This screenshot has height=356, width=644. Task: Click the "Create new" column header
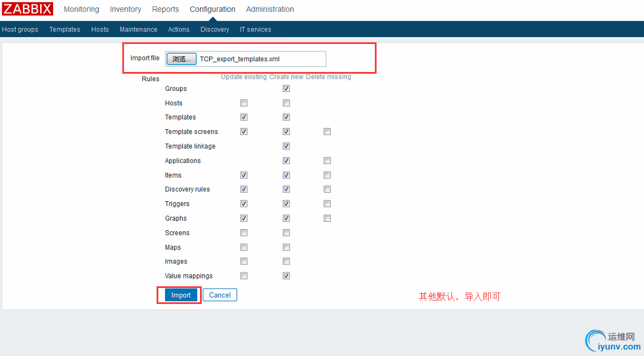286,77
